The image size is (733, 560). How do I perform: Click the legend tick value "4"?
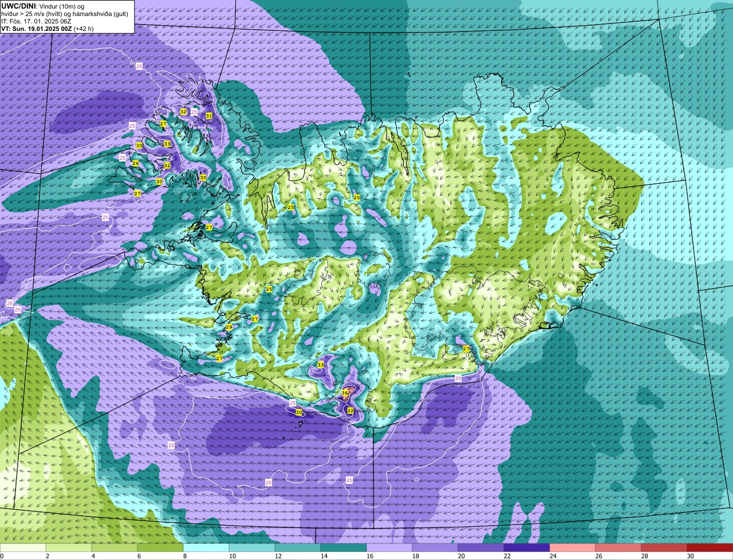coord(93,556)
